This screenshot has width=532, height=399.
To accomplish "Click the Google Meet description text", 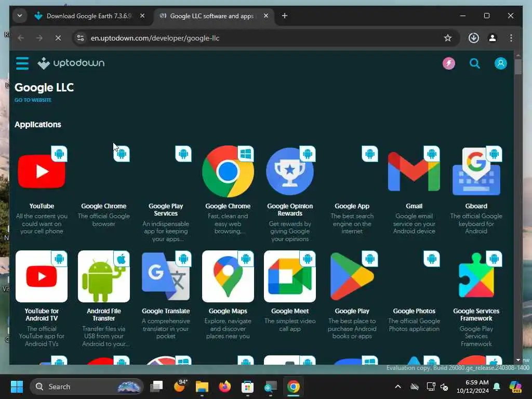I will [290, 325].
